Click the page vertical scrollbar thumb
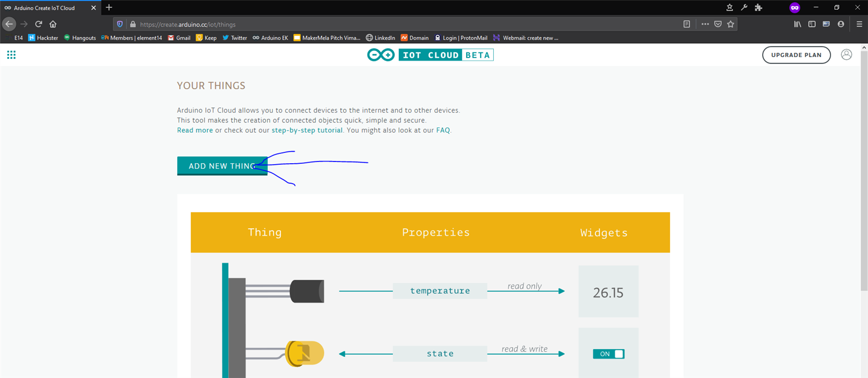Viewport: 868px width, 378px height. pos(864,171)
